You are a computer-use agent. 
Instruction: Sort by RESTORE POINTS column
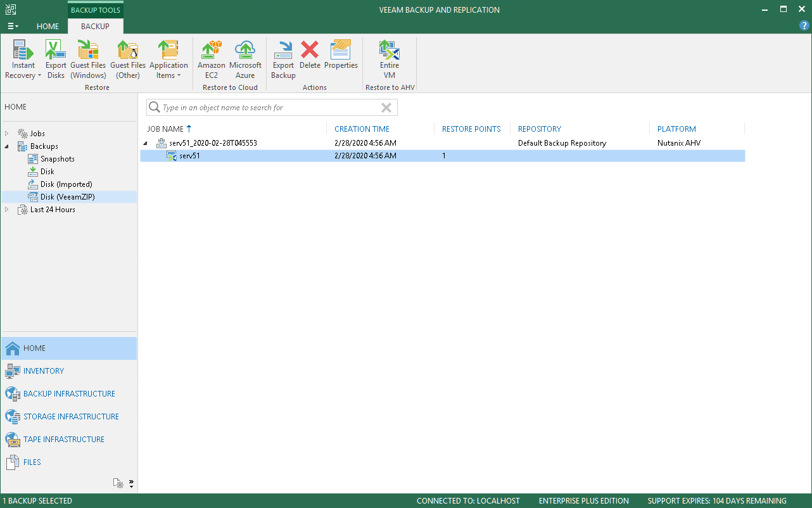(x=471, y=129)
